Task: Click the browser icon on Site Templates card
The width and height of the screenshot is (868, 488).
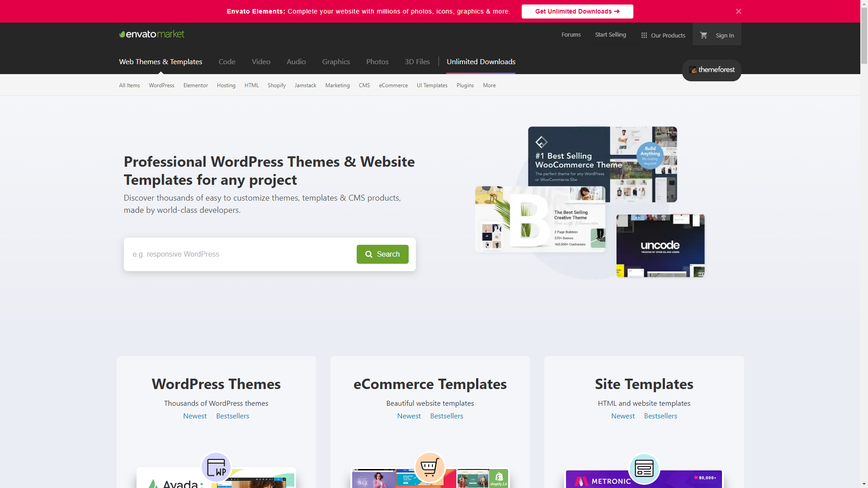Action: pos(644,469)
